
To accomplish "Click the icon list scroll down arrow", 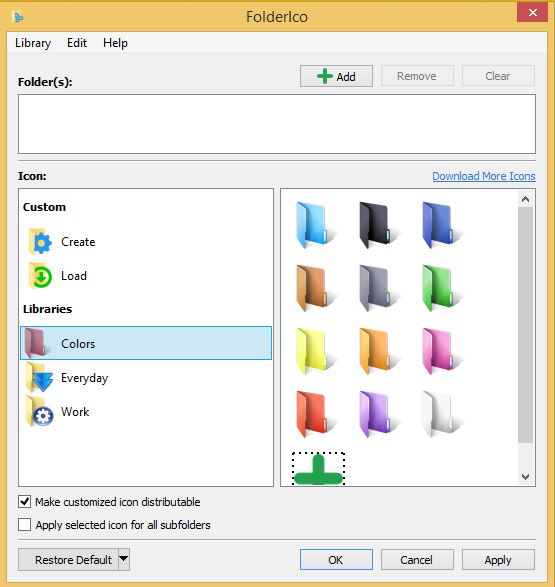I will [x=525, y=477].
